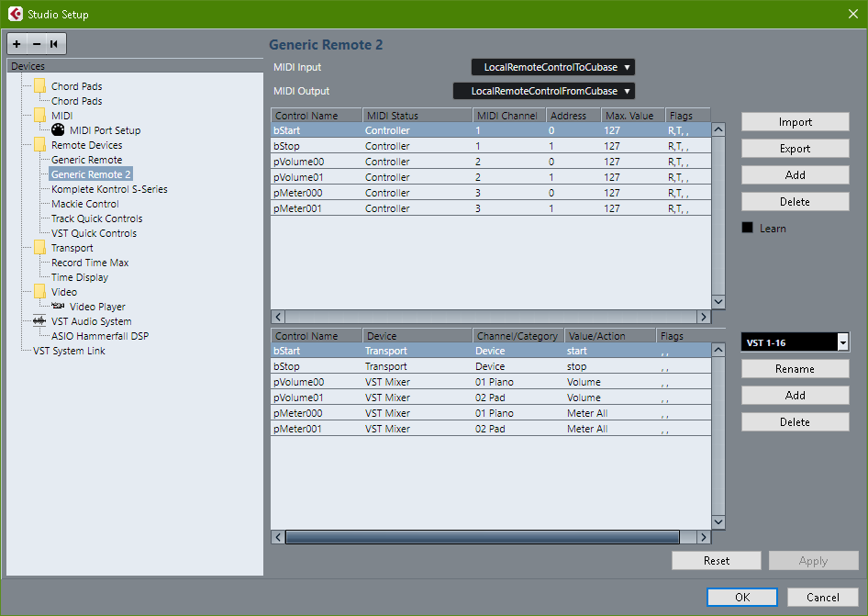
Task: Click scroll up arrow of lower table
Action: 718,350
